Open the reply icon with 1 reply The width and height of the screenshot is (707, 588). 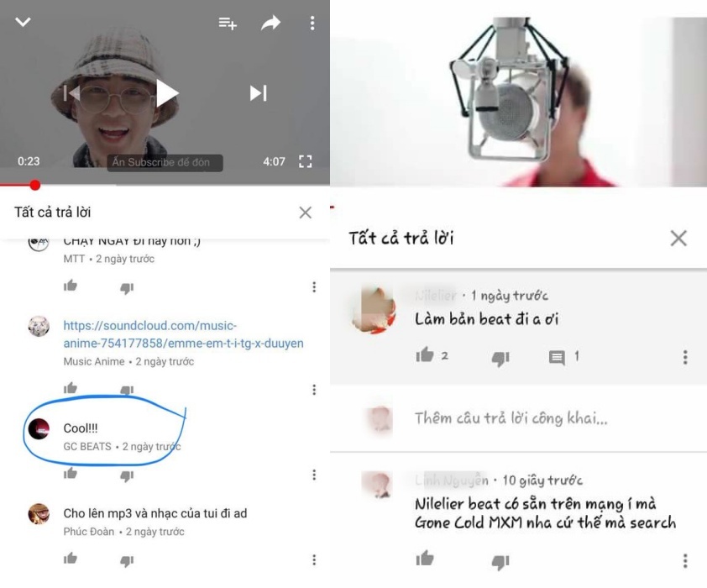[x=557, y=358]
